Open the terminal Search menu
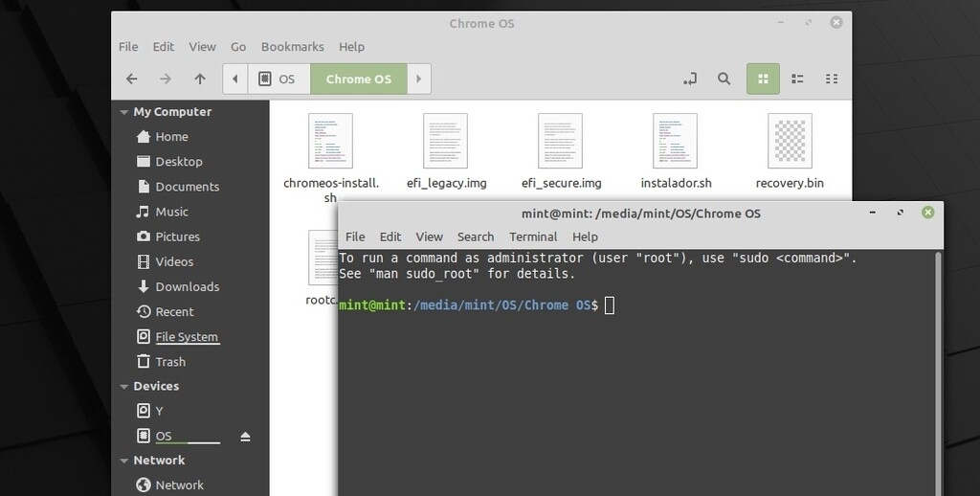This screenshot has height=496, width=980. pyautogui.click(x=476, y=237)
